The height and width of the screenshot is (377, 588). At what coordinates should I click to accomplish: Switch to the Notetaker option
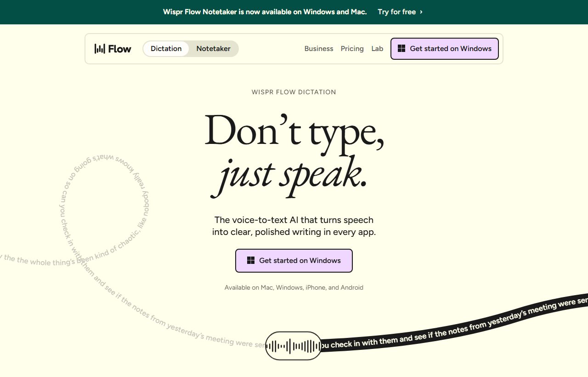coord(214,49)
